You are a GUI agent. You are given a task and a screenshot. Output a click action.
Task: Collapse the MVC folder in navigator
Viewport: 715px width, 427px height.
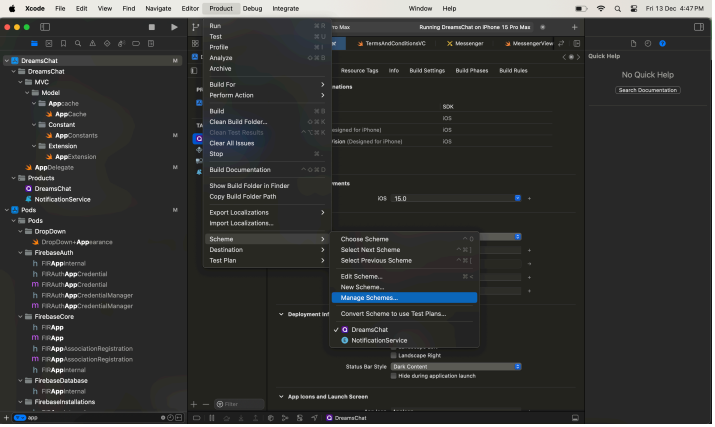coord(21,82)
